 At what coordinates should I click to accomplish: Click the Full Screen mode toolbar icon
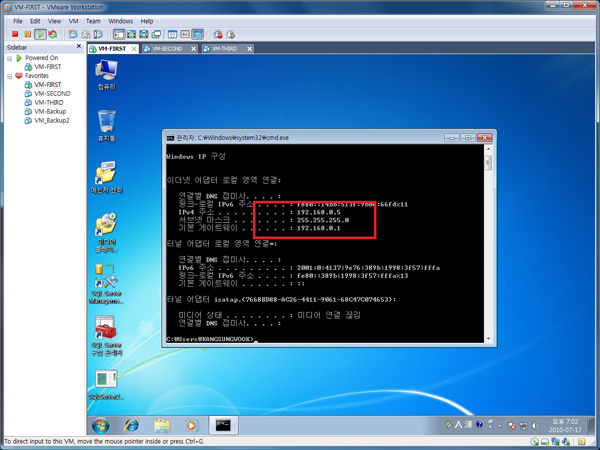point(143,34)
